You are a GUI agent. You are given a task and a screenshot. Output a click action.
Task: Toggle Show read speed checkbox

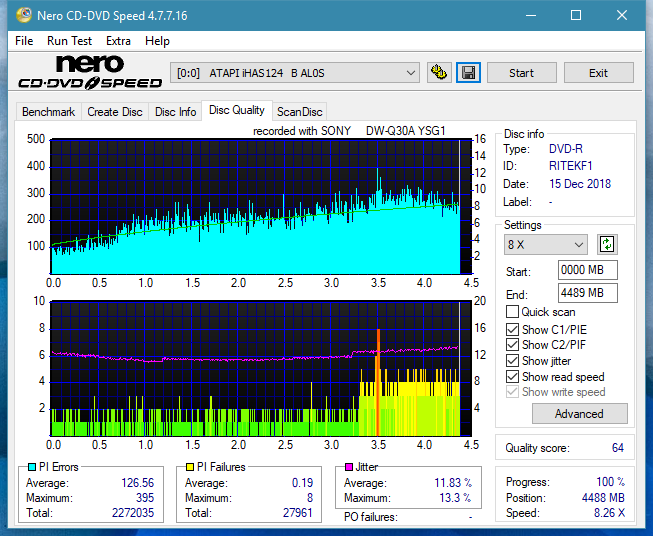[x=512, y=376]
